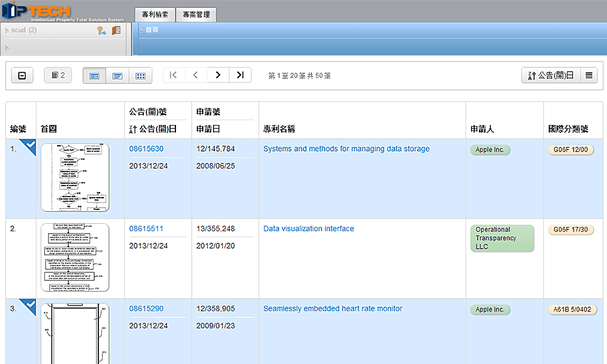Viewport: 607px width, 364px height.
Task: Expand the empty node below scud
Action: point(7,47)
